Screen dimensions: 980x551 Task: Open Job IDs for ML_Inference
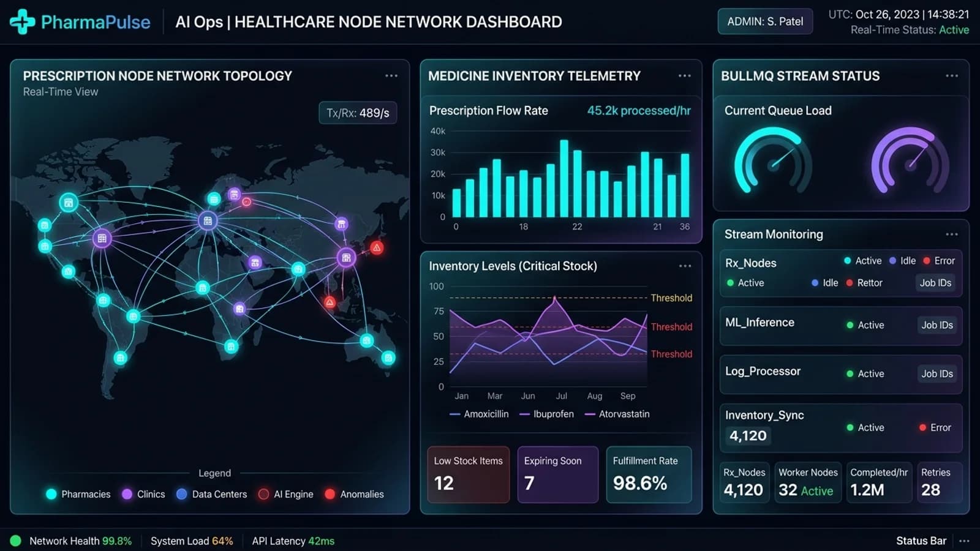pyautogui.click(x=937, y=325)
